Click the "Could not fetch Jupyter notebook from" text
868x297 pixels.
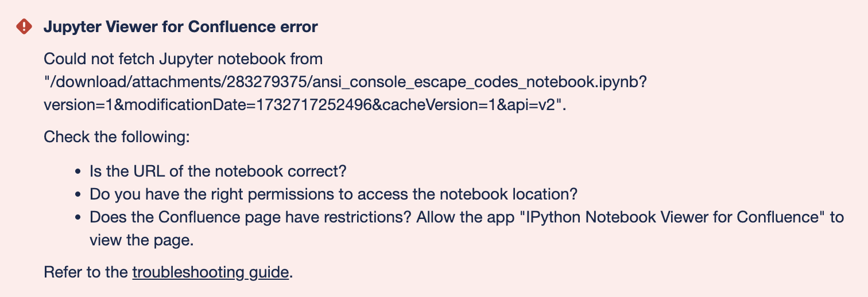[x=183, y=58]
